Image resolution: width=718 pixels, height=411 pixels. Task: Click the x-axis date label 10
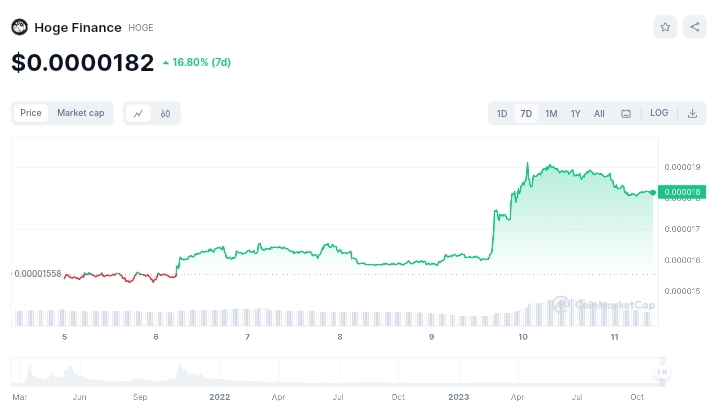pos(523,337)
